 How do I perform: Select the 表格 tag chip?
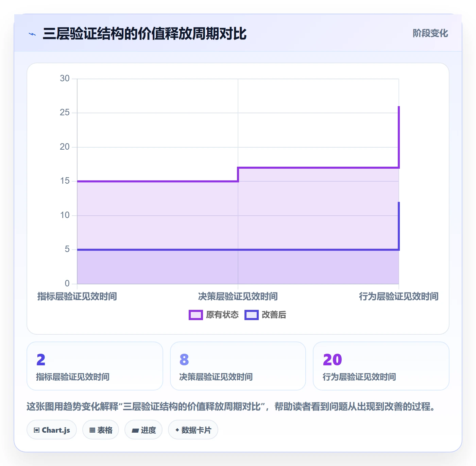[x=101, y=430]
